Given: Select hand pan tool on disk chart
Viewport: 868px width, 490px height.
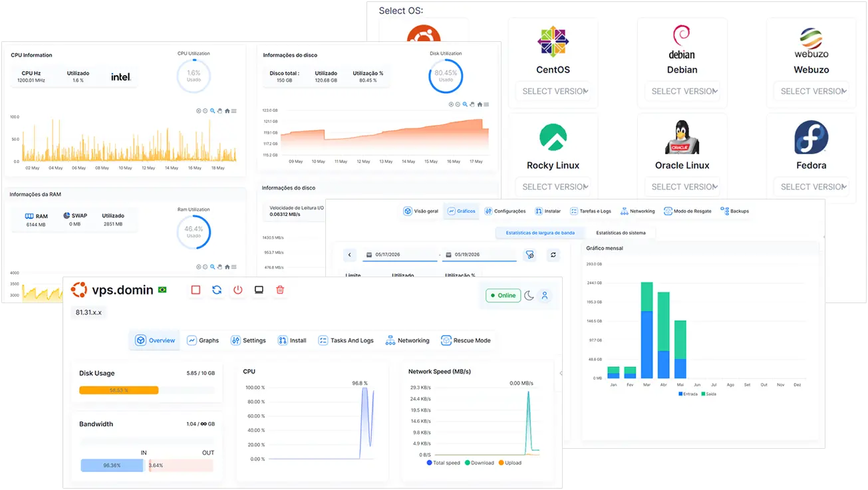Looking at the screenshot, I should click(x=472, y=104).
